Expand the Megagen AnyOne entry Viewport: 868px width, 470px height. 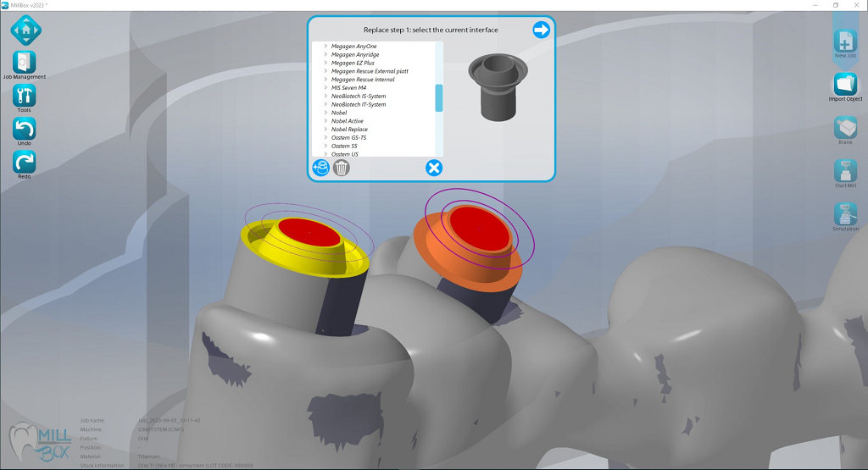pyautogui.click(x=325, y=46)
